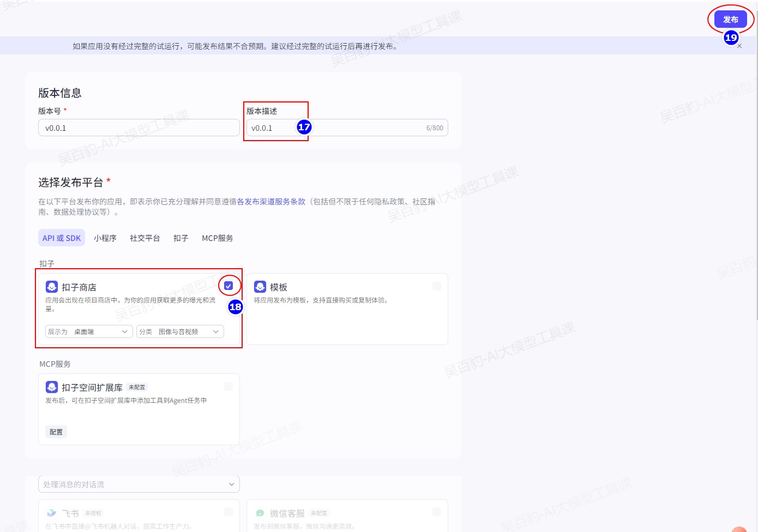Switch to the 小程序 tab
This screenshot has width=758, height=532.
pos(105,238)
